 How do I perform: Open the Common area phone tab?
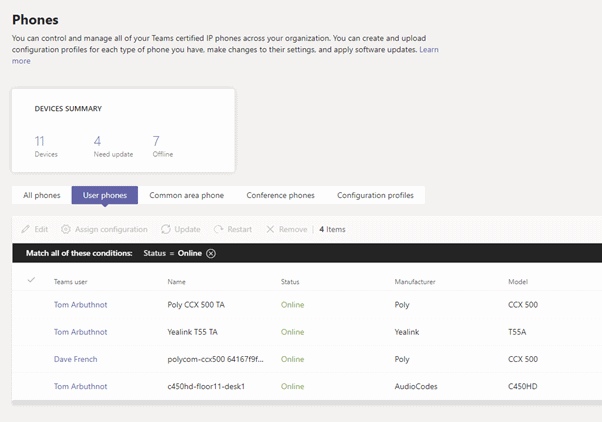[187, 195]
